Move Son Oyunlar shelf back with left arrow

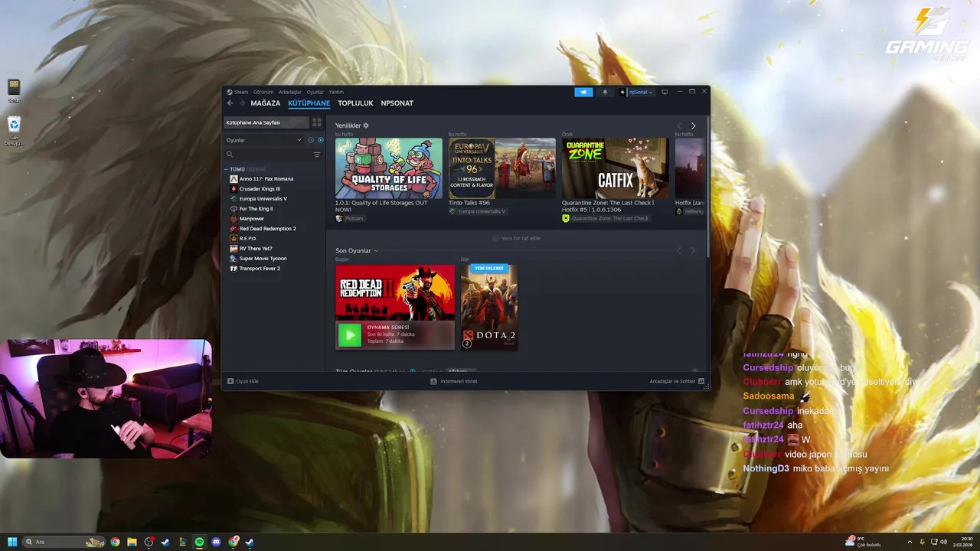click(679, 251)
